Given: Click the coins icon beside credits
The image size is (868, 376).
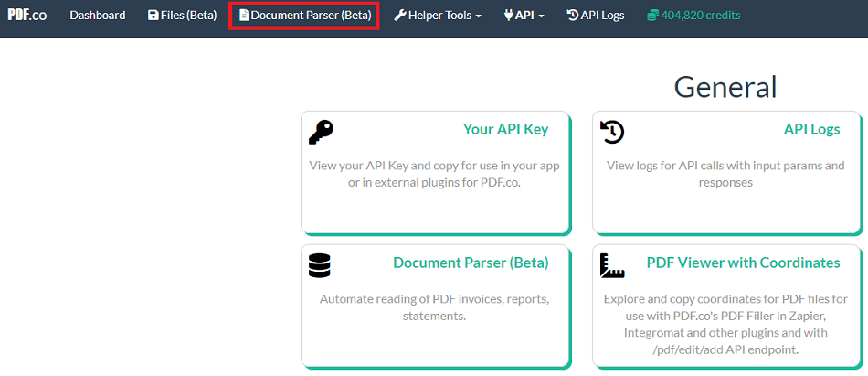Looking at the screenshot, I should point(652,16).
